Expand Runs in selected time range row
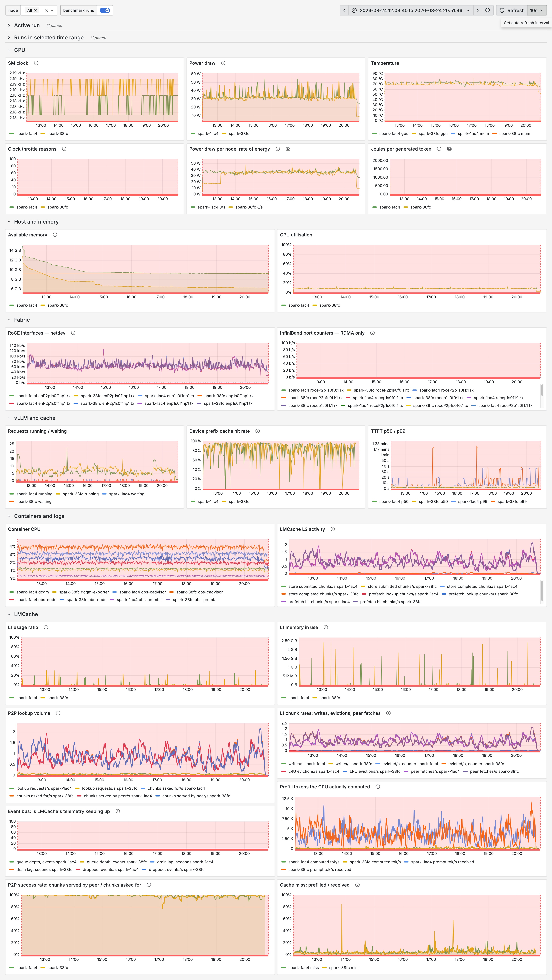The image size is (552, 980). coord(49,38)
